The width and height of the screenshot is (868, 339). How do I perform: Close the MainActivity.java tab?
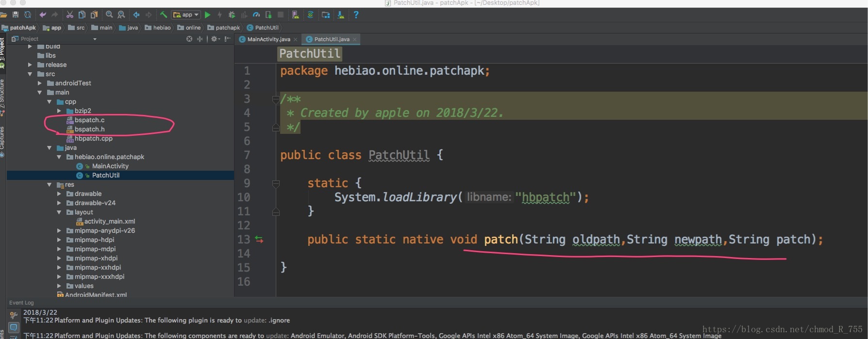coord(296,40)
